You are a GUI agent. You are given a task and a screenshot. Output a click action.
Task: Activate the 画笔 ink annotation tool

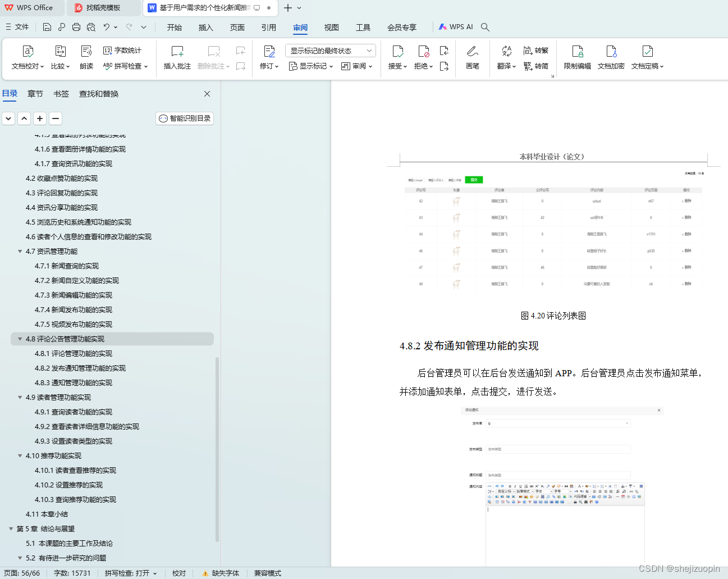(472, 58)
